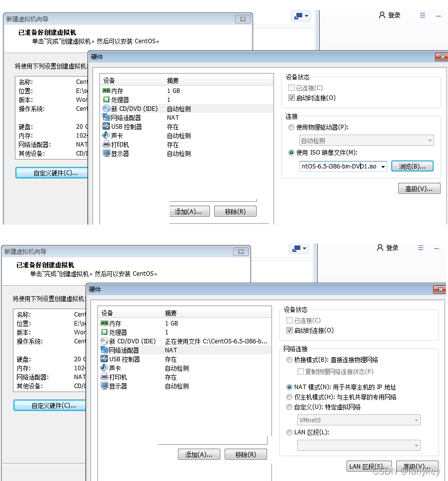Select USB controller icon in top hardware list
Screen dimensions: 448x481
tap(106, 126)
